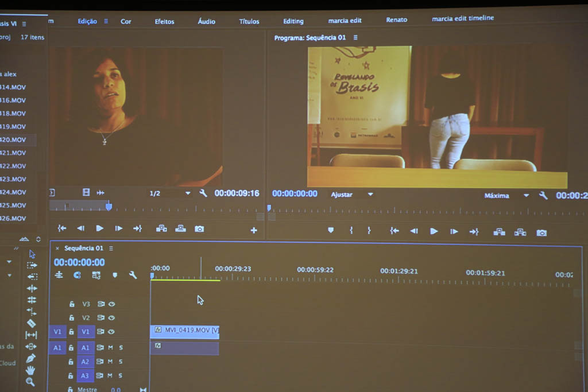Select the MVI_0419.MOV clip on V1
The image size is (588, 392).
point(185,331)
